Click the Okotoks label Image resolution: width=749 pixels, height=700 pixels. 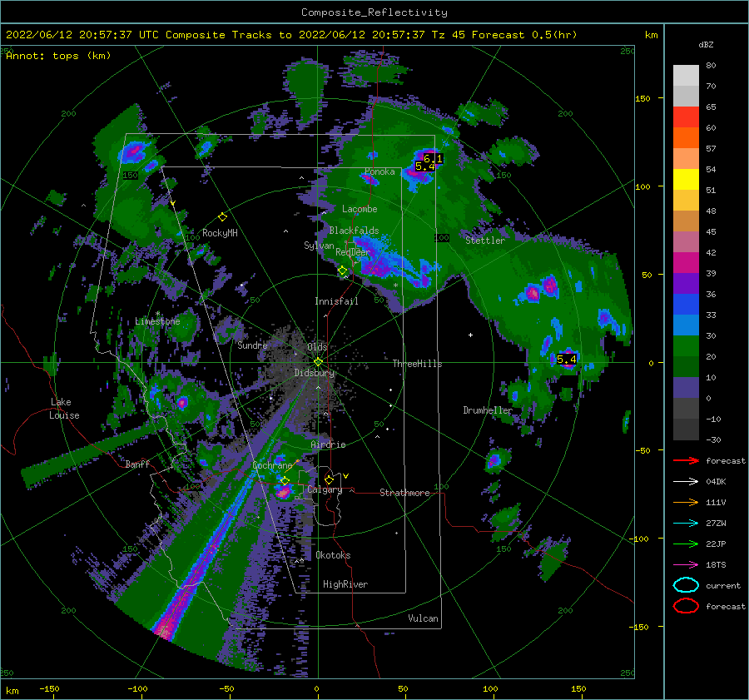(333, 555)
